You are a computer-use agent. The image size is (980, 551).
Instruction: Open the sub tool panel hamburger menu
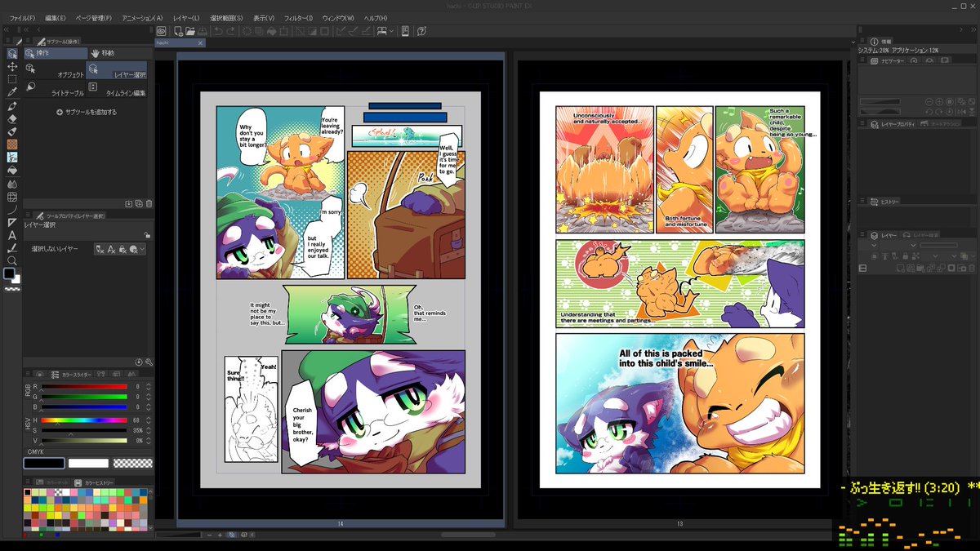pos(27,40)
